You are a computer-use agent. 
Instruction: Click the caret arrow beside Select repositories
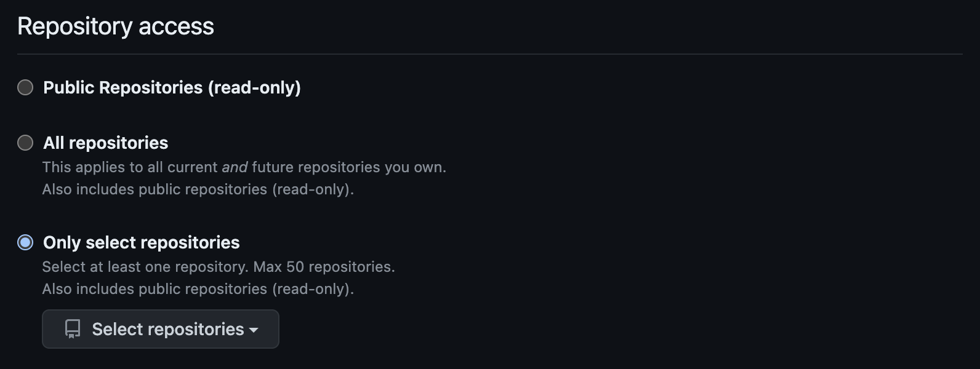coord(254,330)
